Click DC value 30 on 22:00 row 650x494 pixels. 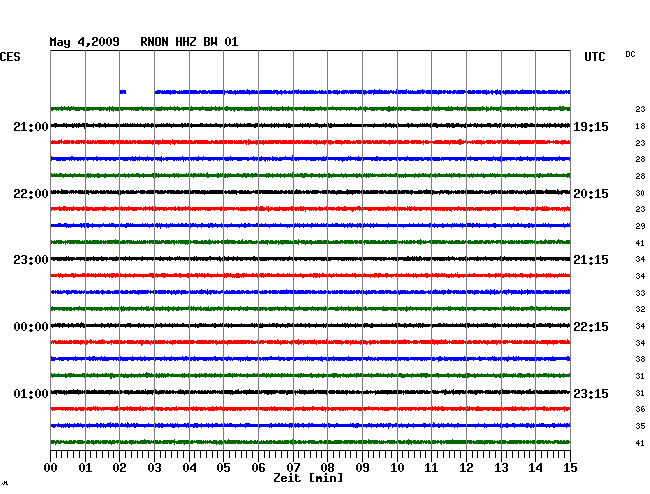click(640, 193)
